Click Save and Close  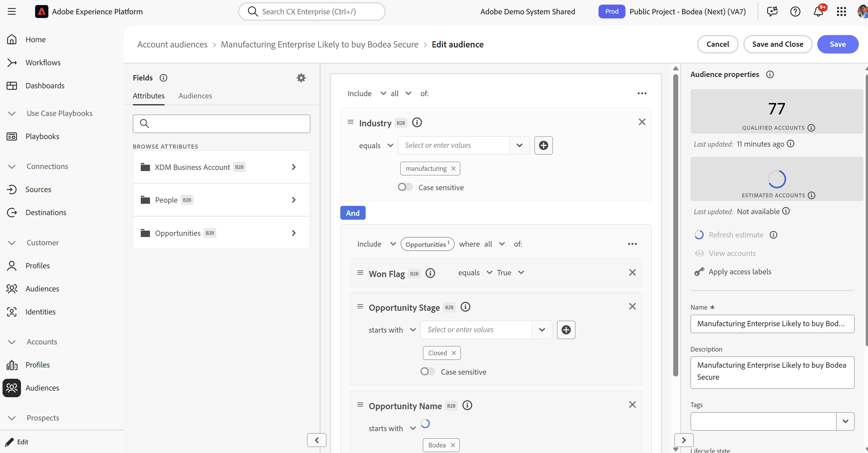pos(778,44)
